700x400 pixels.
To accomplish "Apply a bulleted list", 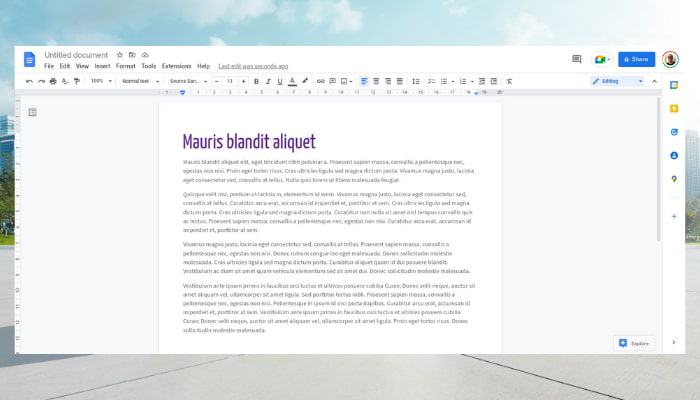I will click(x=444, y=81).
